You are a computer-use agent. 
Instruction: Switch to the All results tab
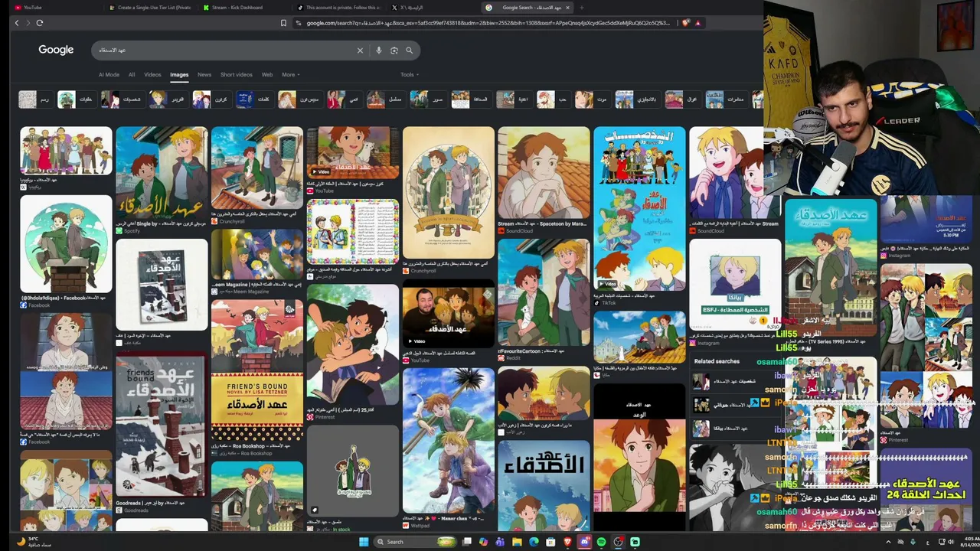132,75
